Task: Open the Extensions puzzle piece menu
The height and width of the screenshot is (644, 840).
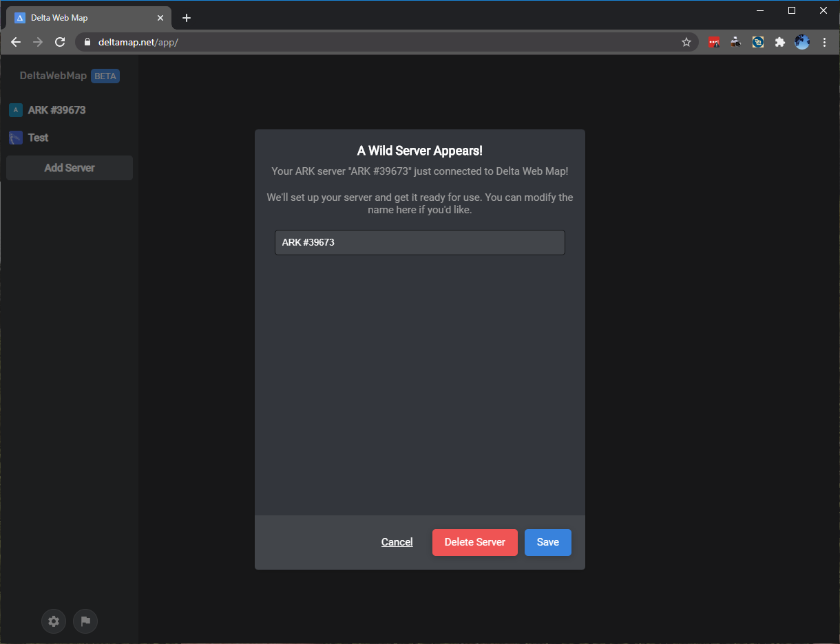Action: tap(780, 42)
